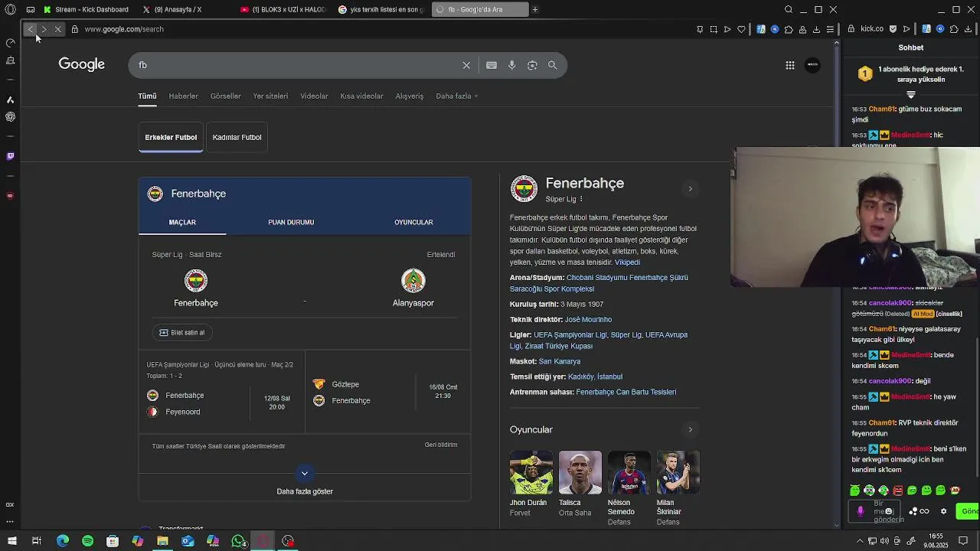This screenshot has height=551, width=980.
Task: Open ChatGPT icon in Opera sidebar
Action: (x=10, y=117)
